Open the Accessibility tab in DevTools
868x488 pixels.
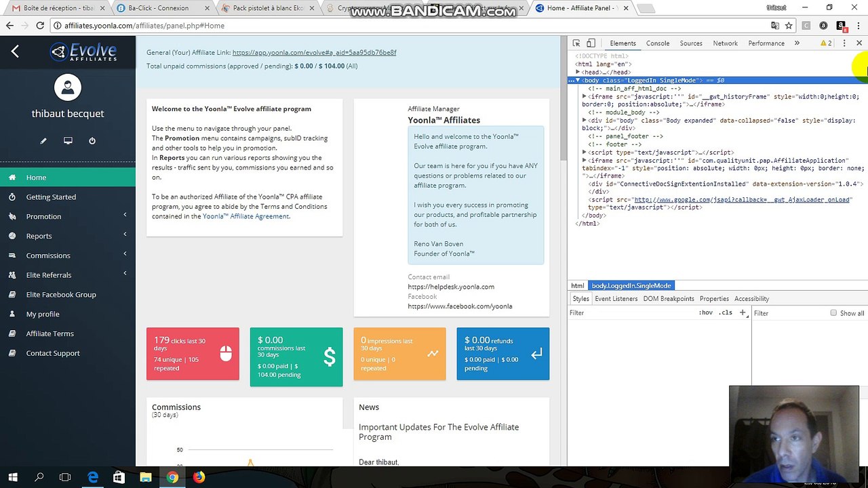(x=751, y=299)
